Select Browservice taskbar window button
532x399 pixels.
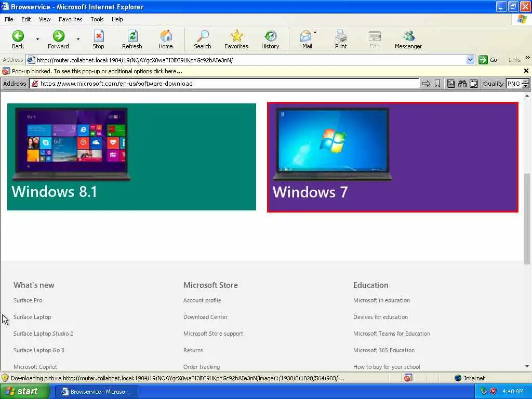click(x=97, y=392)
